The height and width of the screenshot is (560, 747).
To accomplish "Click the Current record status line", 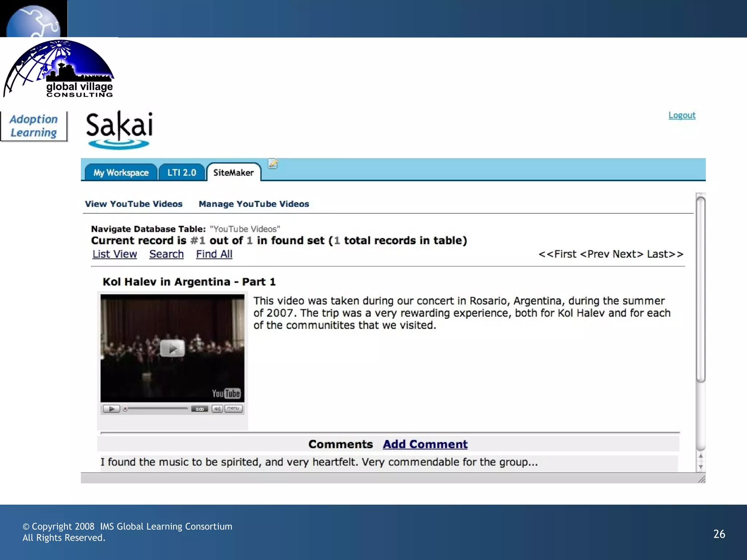I will click(x=279, y=241).
